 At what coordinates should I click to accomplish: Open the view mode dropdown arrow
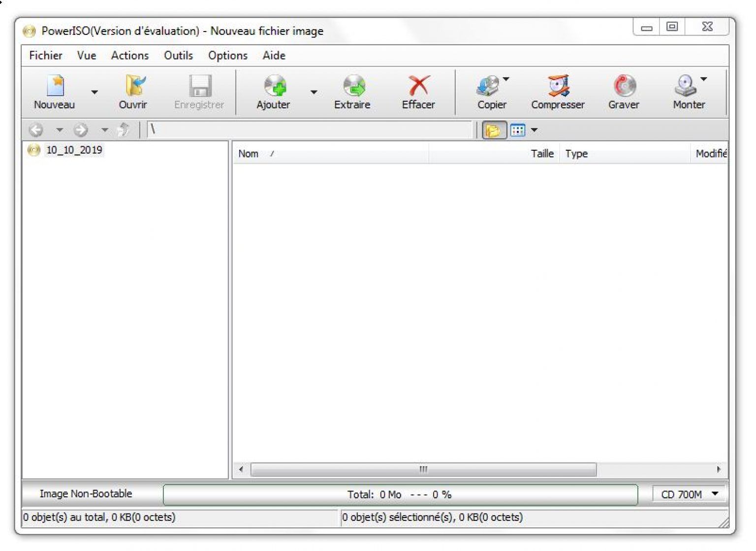[x=534, y=130]
